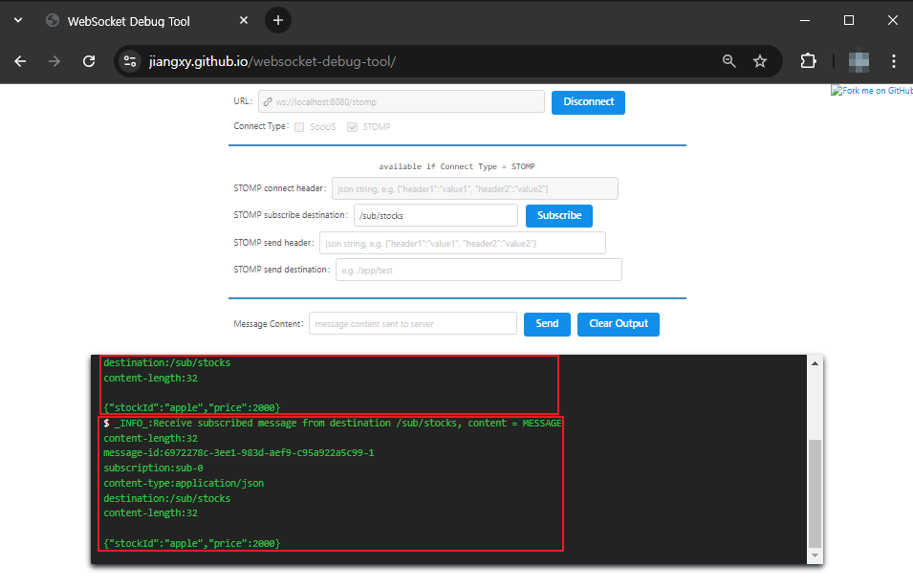Click the Disconnect button
913x588 pixels.
(x=588, y=102)
